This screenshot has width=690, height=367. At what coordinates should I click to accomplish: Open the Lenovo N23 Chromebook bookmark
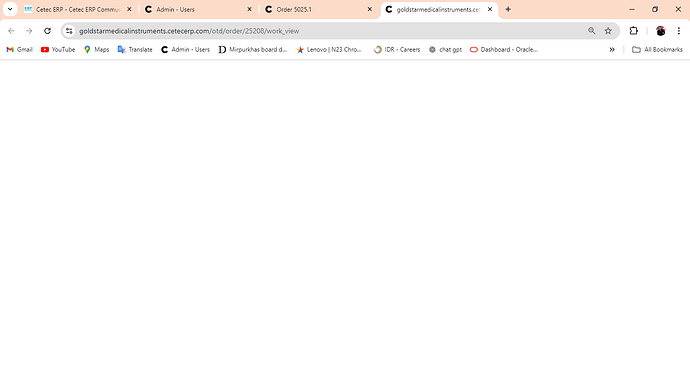click(x=329, y=50)
